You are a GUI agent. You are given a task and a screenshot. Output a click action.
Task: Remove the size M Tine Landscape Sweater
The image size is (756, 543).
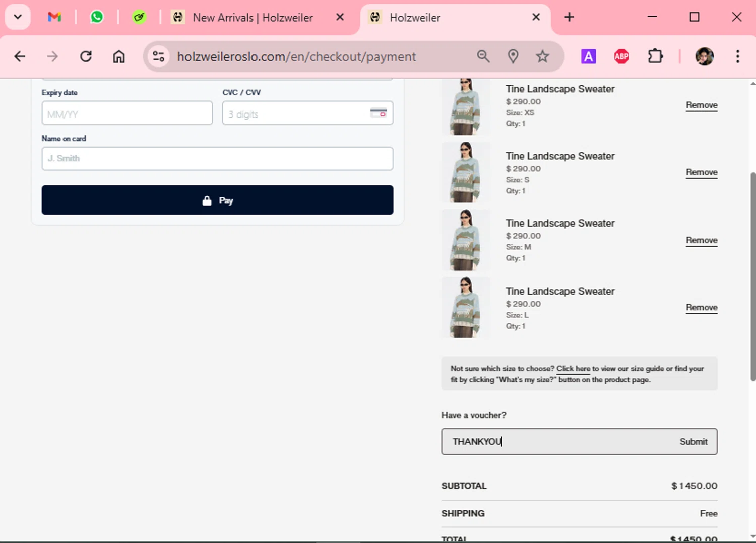[x=702, y=240]
